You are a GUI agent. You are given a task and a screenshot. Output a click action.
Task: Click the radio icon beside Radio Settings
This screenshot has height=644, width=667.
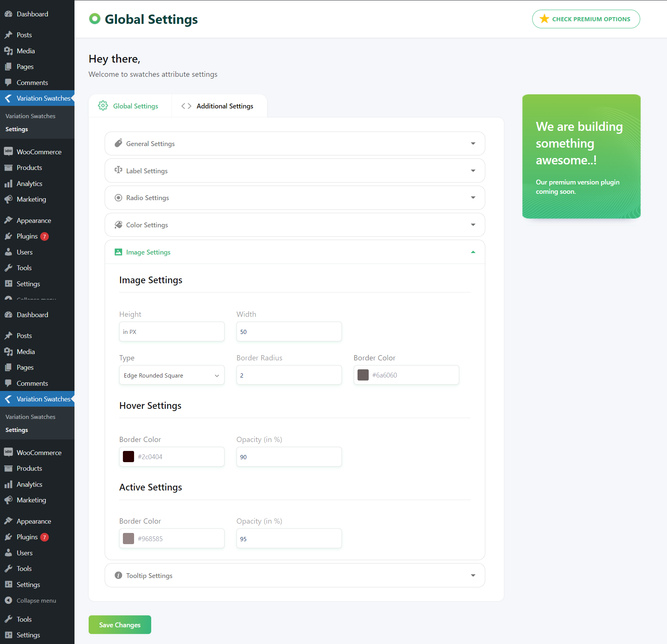point(118,198)
